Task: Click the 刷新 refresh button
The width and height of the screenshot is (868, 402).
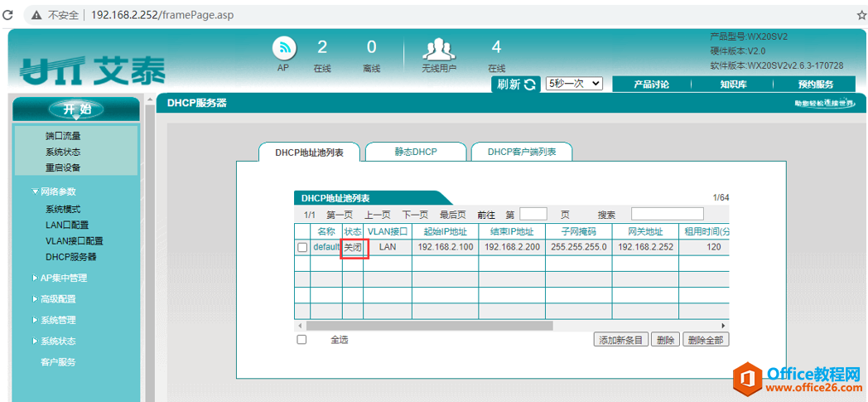Action: point(516,85)
